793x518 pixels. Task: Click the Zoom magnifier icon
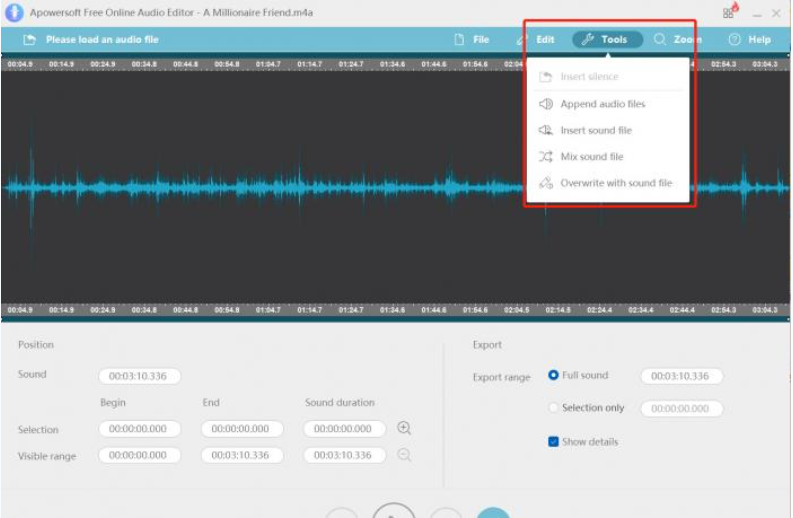coord(659,39)
